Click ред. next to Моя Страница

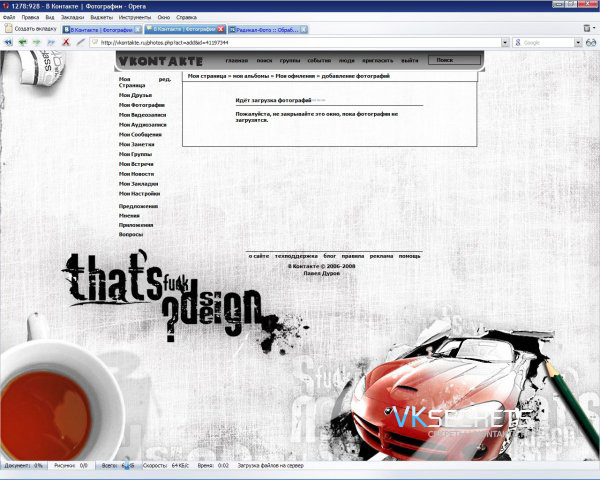click(x=165, y=79)
